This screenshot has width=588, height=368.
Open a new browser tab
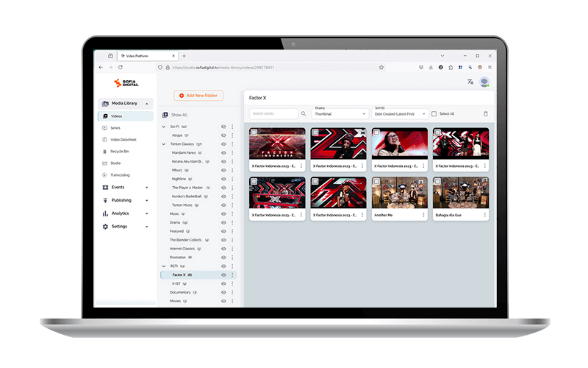[x=184, y=56]
